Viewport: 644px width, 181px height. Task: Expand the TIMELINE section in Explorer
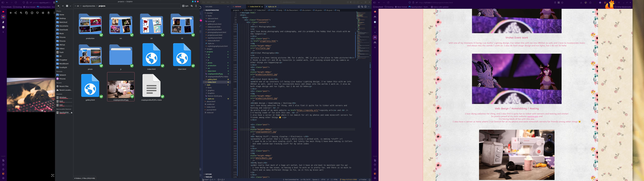(x=209, y=177)
